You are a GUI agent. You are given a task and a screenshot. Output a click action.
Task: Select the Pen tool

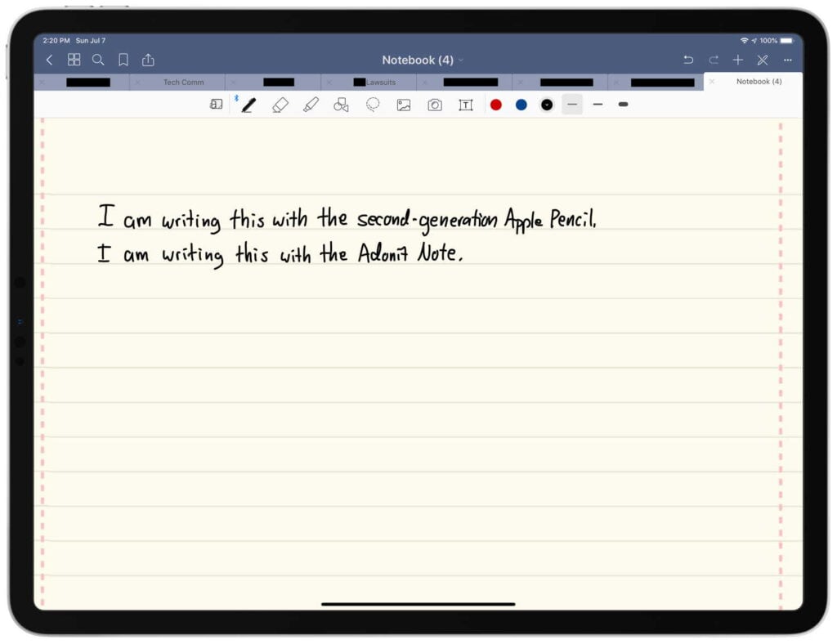tap(248, 105)
